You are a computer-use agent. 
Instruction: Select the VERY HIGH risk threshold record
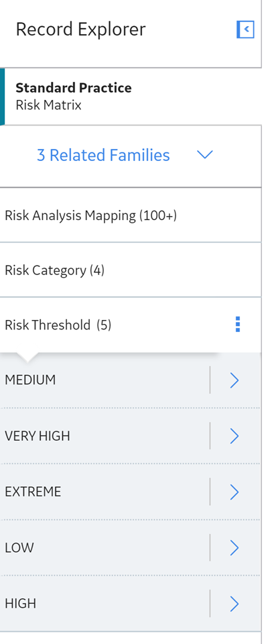pyautogui.click(x=105, y=436)
